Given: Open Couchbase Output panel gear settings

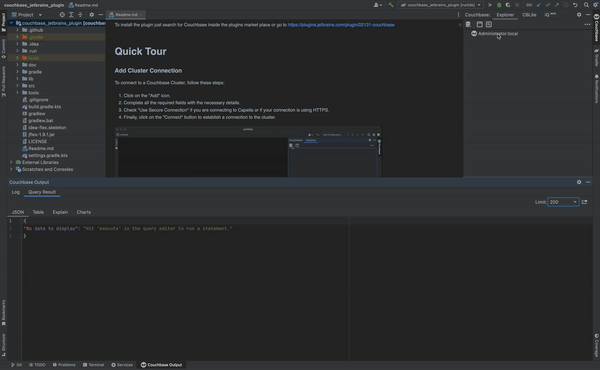Looking at the screenshot, I should (x=579, y=182).
